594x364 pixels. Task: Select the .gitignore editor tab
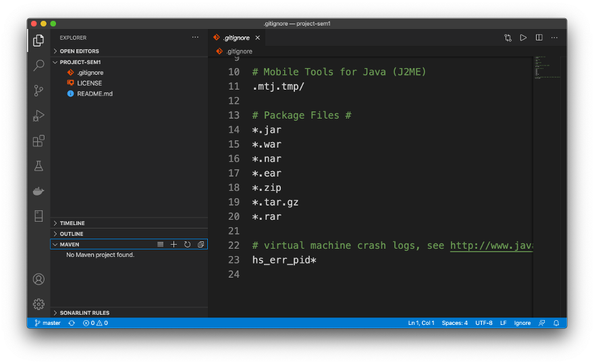pyautogui.click(x=237, y=38)
